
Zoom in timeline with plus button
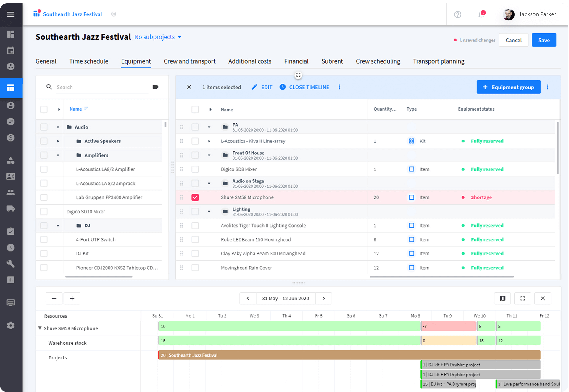point(72,298)
